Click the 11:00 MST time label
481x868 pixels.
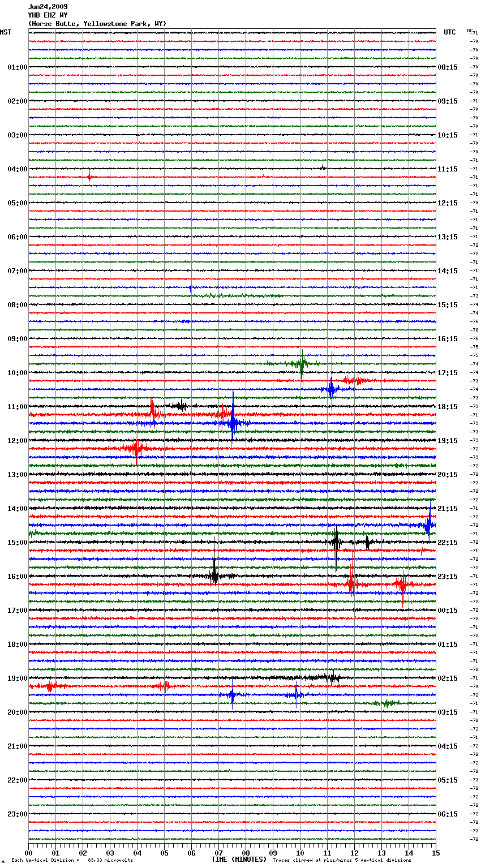[x=18, y=407]
